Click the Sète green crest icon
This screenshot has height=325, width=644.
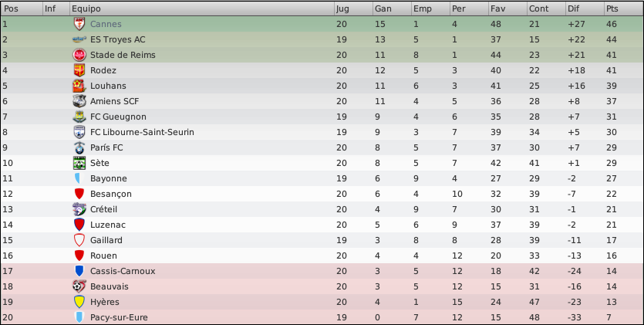(x=79, y=163)
